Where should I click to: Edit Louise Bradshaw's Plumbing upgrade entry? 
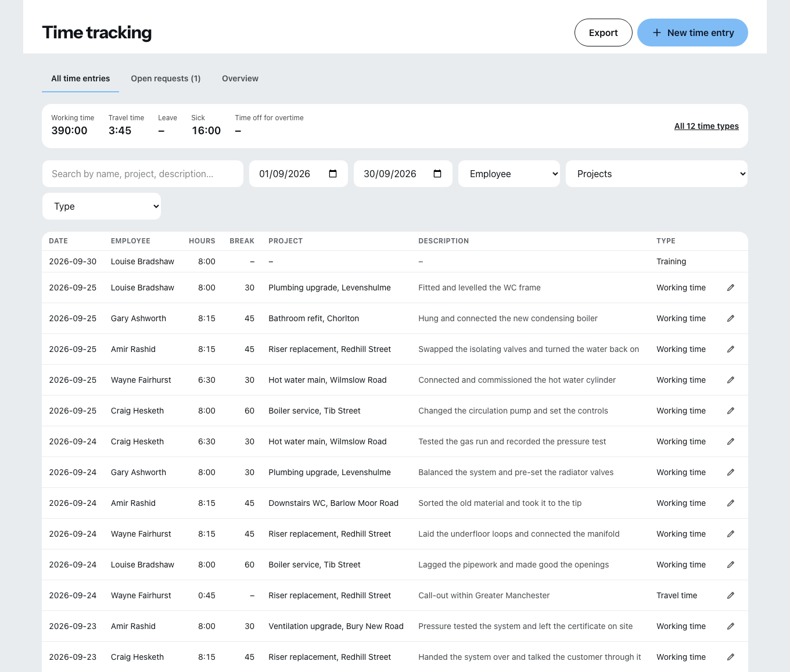click(731, 288)
